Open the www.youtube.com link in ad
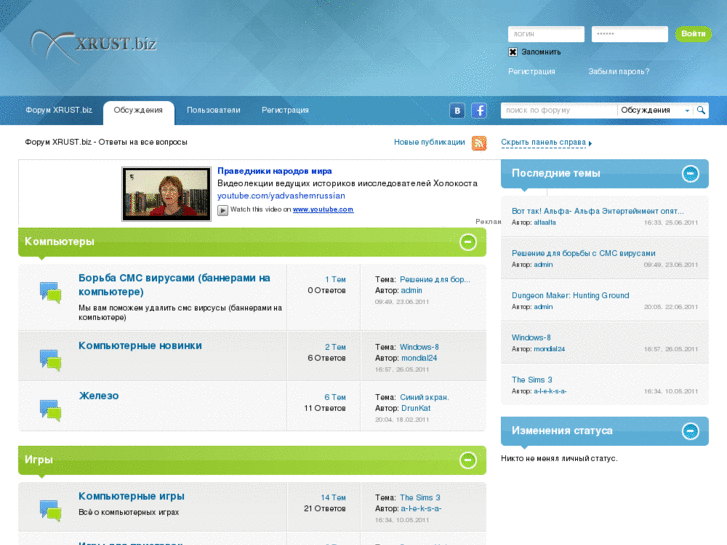This screenshot has height=545, width=727. tap(323, 210)
